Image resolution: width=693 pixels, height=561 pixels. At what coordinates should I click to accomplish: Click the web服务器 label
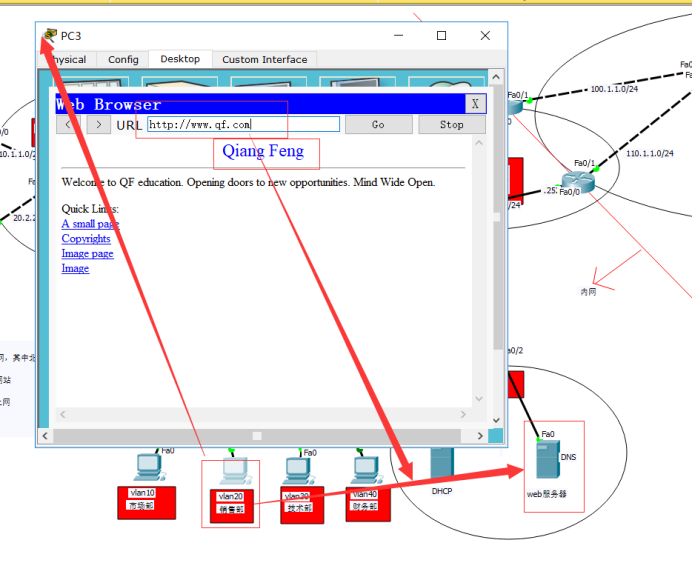547,494
